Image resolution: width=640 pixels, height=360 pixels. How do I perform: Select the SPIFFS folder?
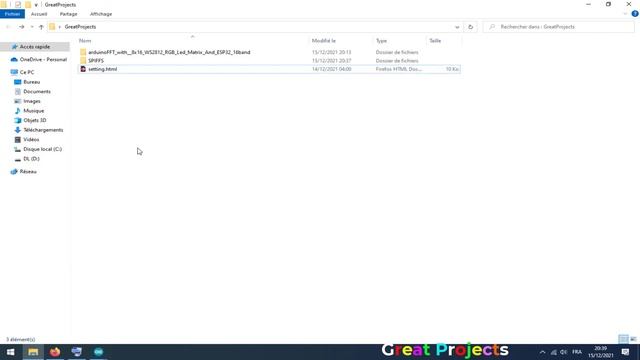[96, 61]
